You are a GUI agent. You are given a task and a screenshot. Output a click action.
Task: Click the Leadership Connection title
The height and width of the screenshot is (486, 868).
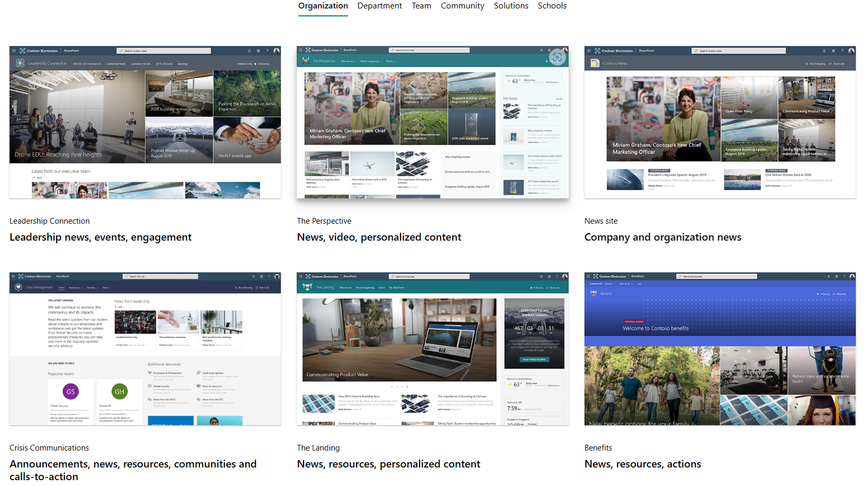[50, 221]
